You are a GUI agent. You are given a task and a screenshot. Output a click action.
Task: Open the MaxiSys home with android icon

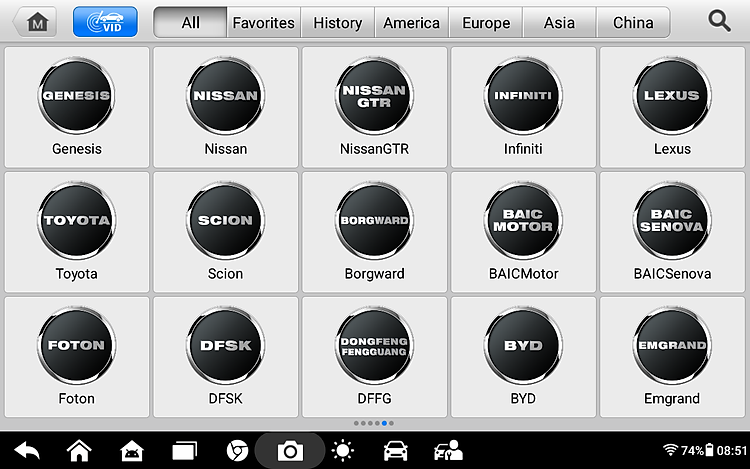(x=132, y=451)
